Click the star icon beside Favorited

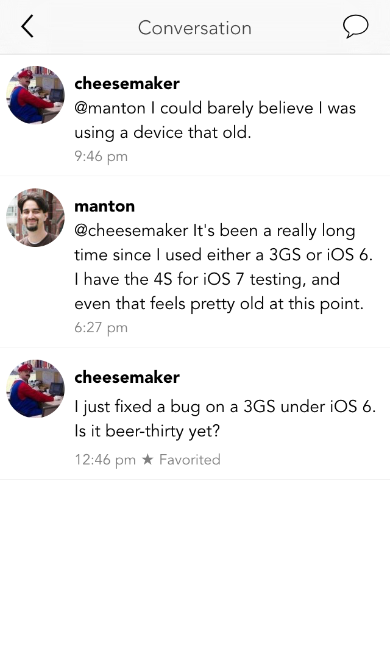pos(147,459)
